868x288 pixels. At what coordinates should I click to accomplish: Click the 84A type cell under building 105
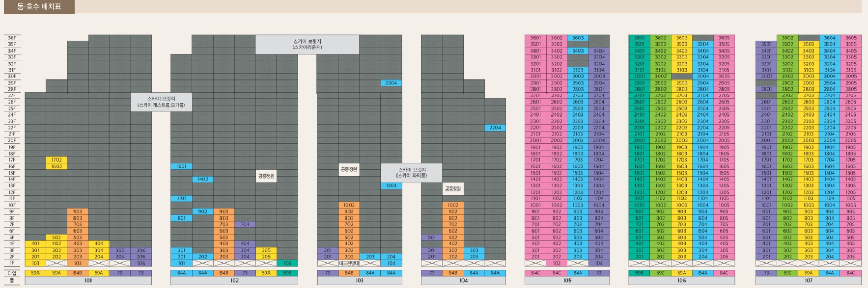pyautogui.click(x=578, y=273)
